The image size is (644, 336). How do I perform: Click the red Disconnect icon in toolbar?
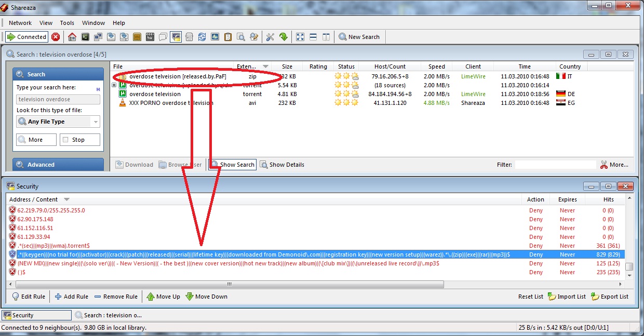click(x=56, y=37)
